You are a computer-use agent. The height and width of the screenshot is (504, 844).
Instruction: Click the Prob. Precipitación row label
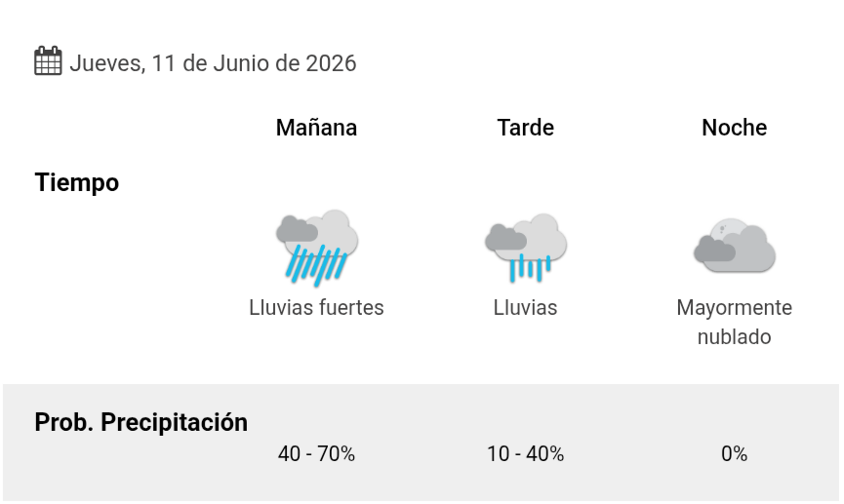(141, 422)
